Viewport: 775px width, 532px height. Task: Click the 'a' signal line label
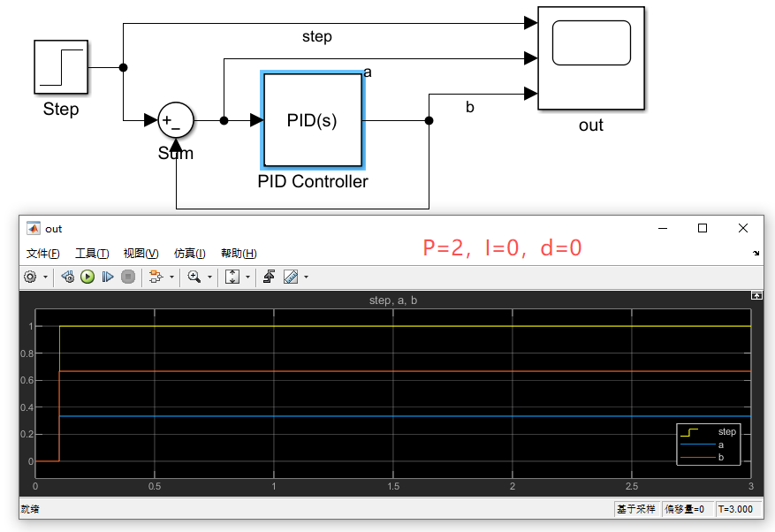[368, 72]
